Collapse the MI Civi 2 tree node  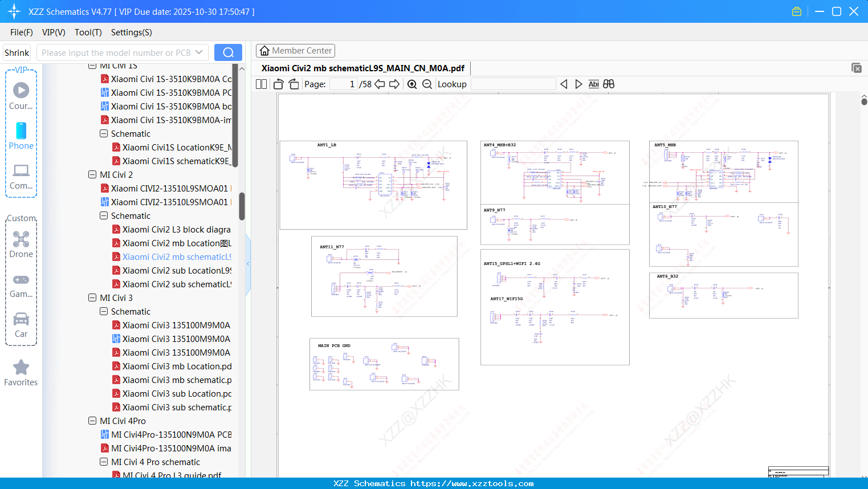pos(92,174)
